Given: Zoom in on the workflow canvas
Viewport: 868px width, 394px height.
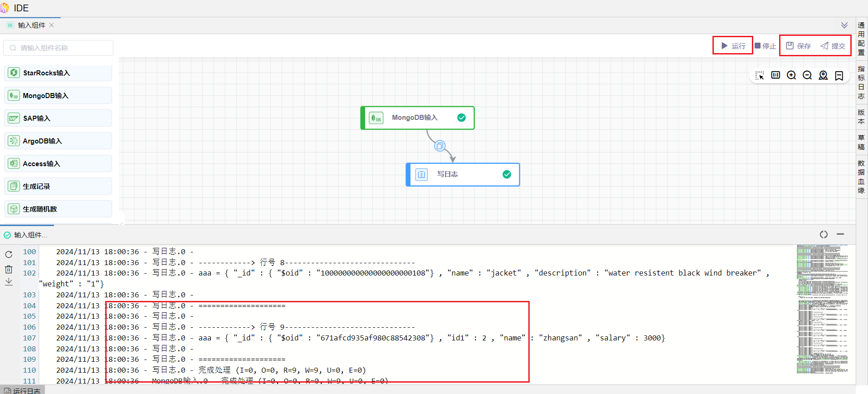Looking at the screenshot, I should click(791, 75).
